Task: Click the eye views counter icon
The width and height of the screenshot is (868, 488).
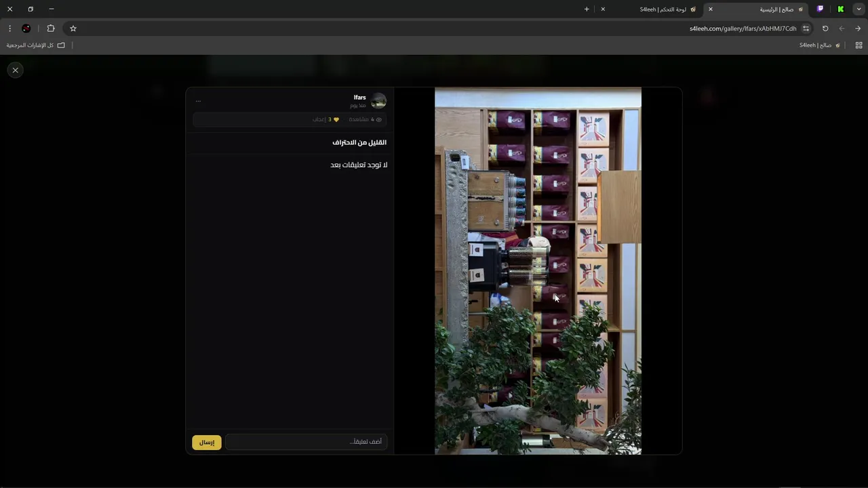Action: pyautogui.click(x=378, y=119)
